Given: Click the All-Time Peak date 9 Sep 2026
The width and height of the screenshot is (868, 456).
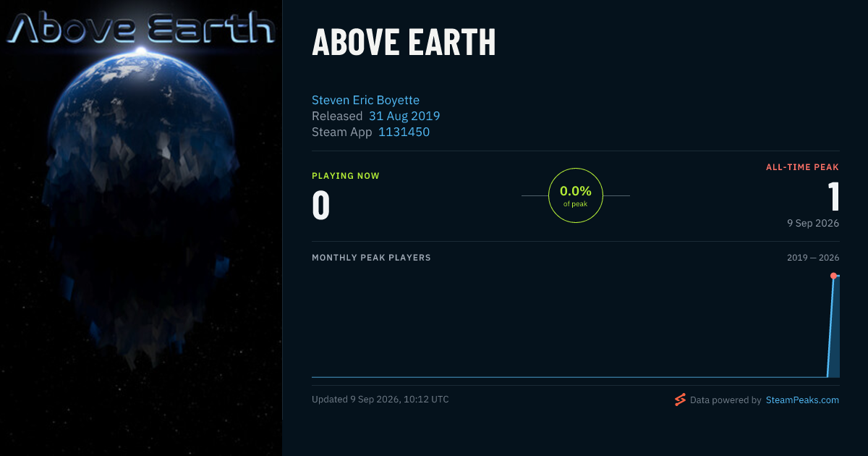Looking at the screenshot, I should (x=813, y=223).
